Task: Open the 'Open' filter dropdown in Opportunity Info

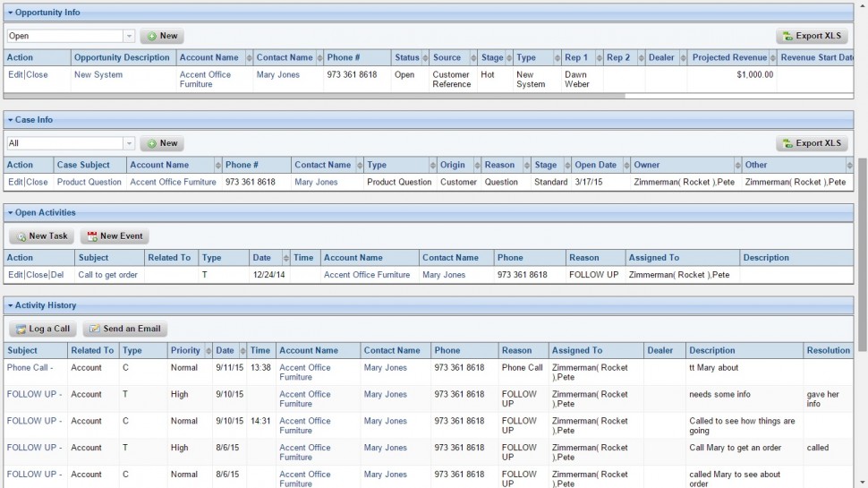Action: 129,36
